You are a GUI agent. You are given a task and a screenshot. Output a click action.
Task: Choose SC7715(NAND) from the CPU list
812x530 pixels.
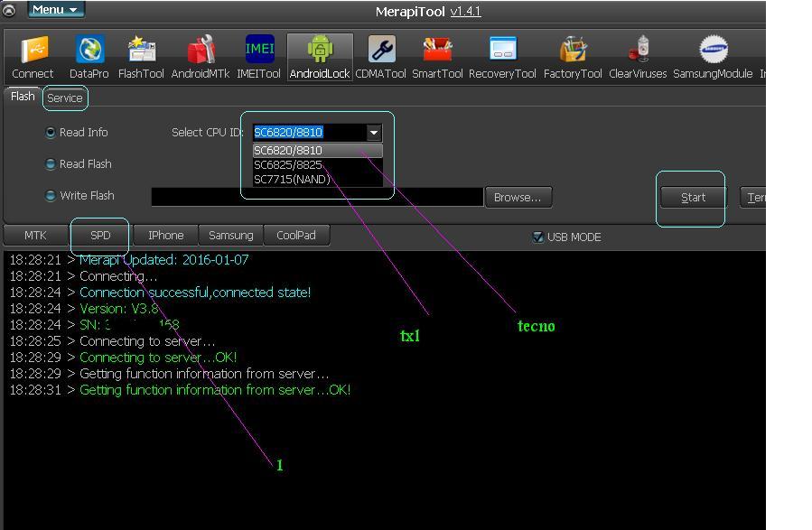[317, 179]
